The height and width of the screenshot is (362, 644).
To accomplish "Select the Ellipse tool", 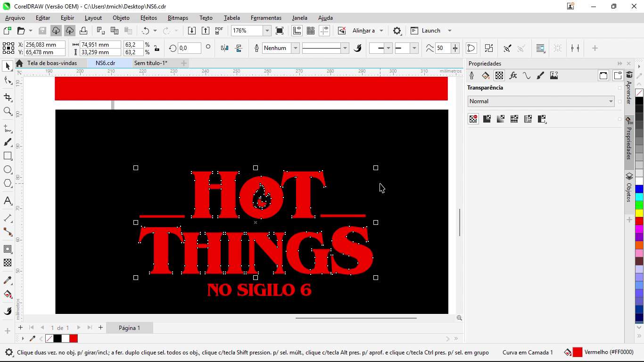I will pos(8,170).
